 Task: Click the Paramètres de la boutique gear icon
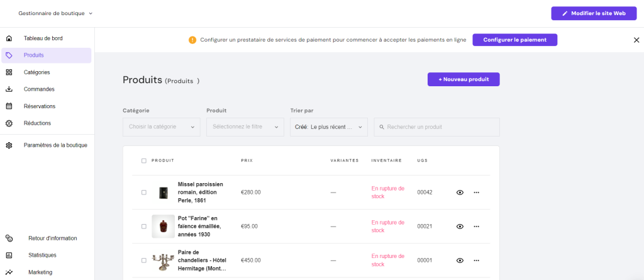[x=9, y=145]
